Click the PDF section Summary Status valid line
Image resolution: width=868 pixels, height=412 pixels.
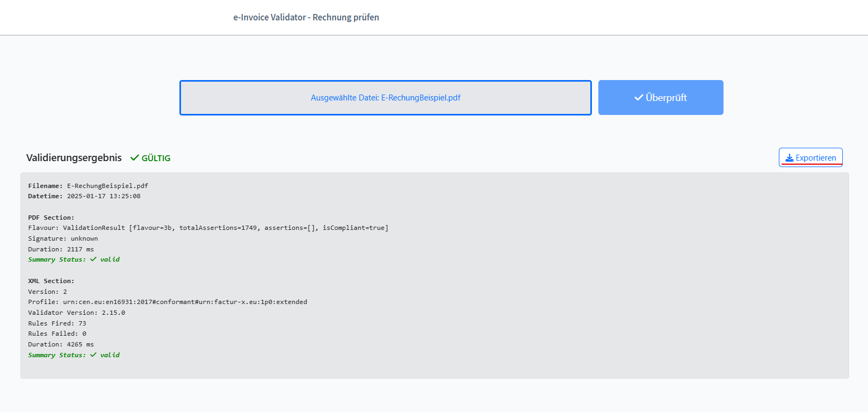[x=74, y=259]
